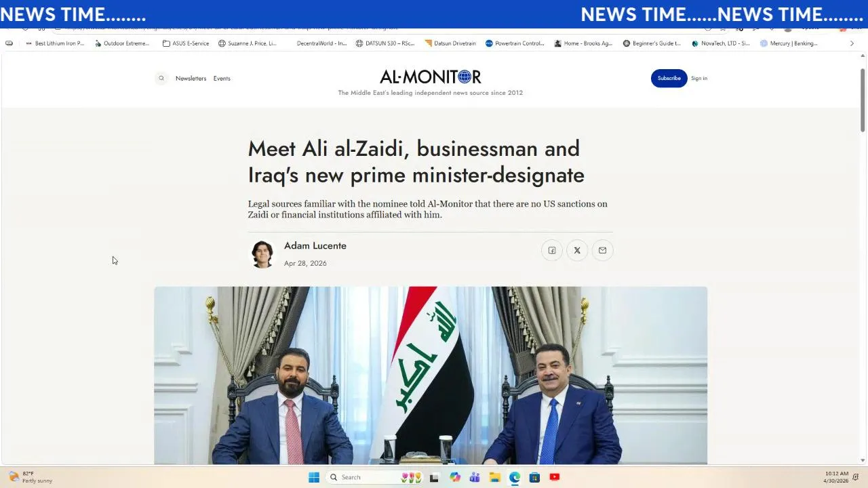Click the Subscribe button
This screenshot has width=868, height=488.
point(669,78)
